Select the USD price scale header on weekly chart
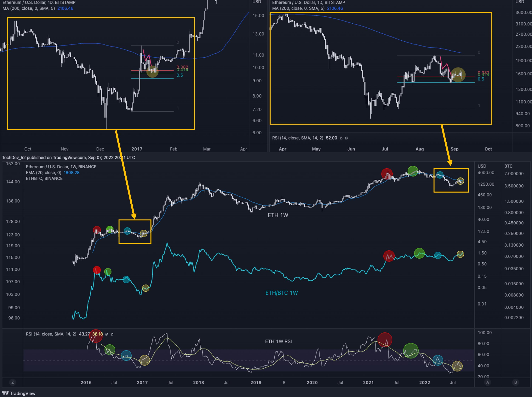532x397 pixels. pos(482,166)
